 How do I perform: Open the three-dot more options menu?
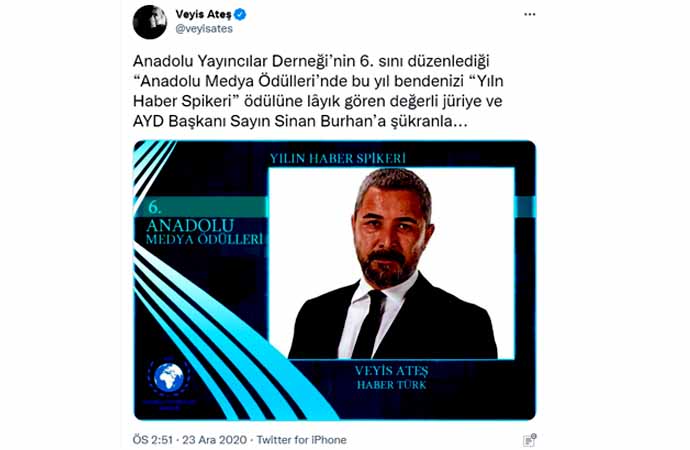click(x=529, y=15)
